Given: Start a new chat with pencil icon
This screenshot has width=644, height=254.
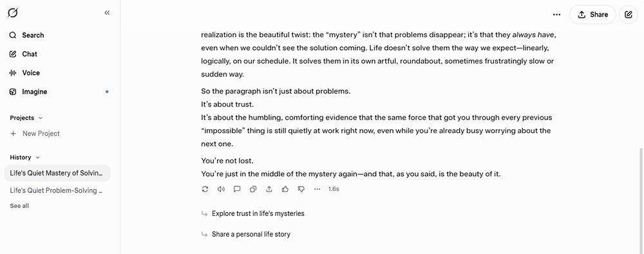Looking at the screenshot, I should point(629,15).
